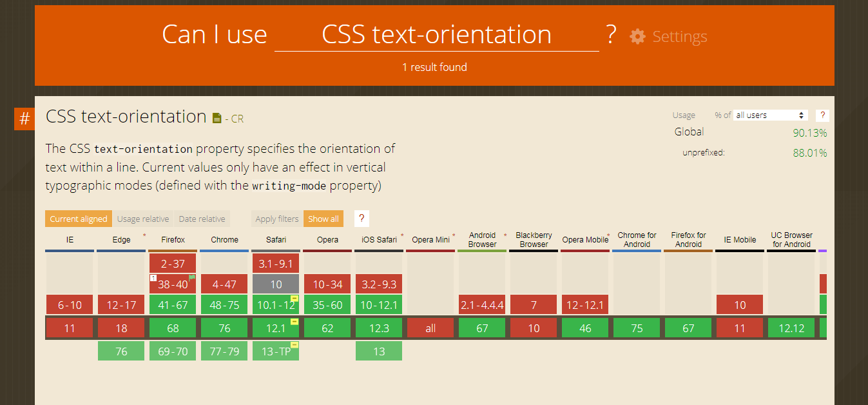Select the Firefox 41-67 cell

pyautogui.click(x=173, y=305)
